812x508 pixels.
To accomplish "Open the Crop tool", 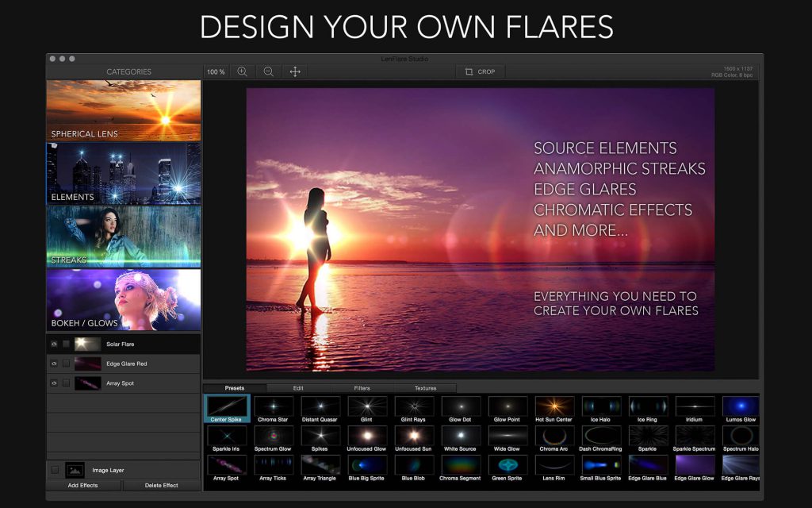I will 481,71.
